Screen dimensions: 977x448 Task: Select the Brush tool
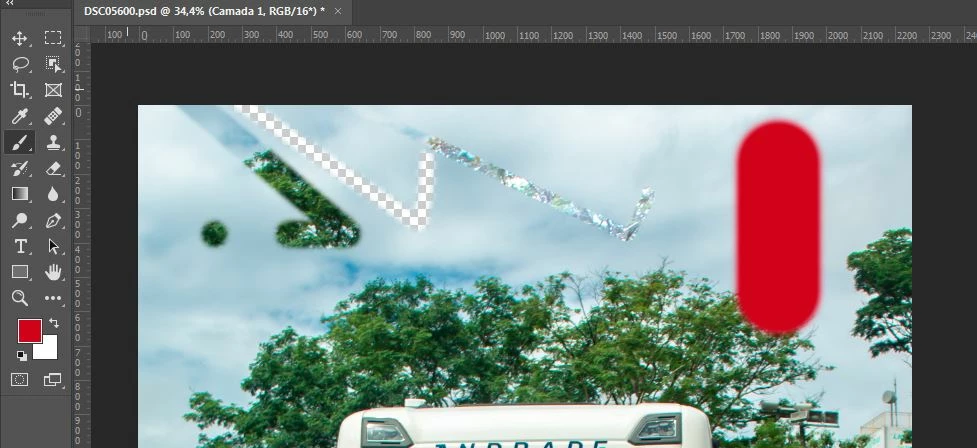(x=19, y=143)
